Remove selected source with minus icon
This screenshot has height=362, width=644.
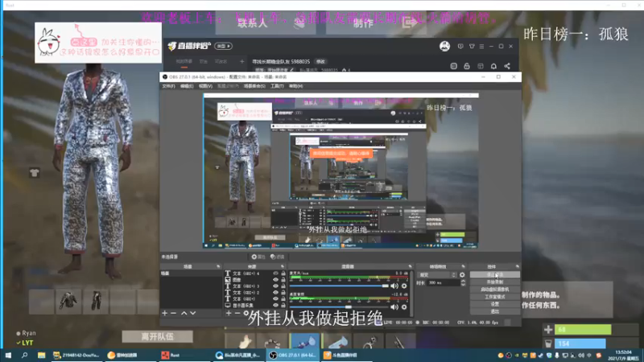[x=237, y=313]
